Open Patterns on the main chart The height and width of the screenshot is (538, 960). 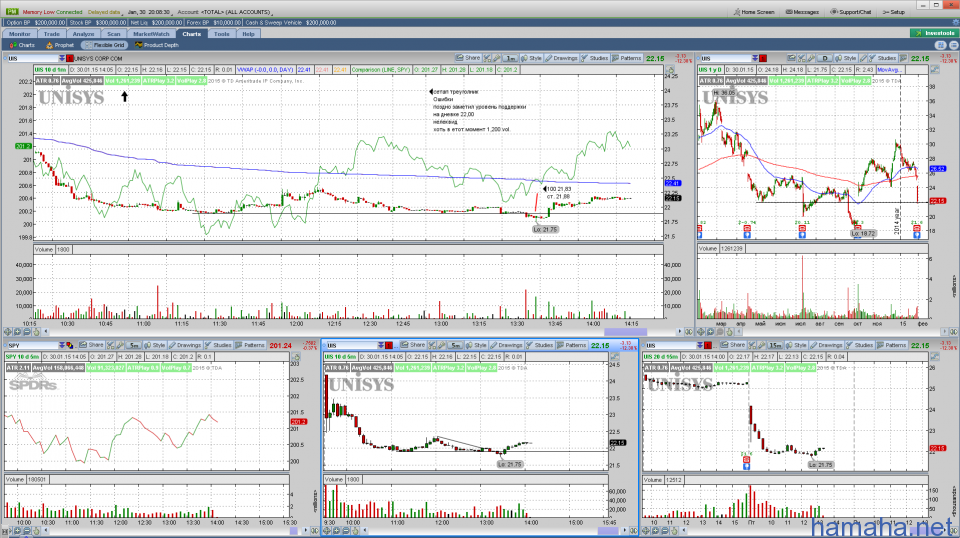pos(626,58)
